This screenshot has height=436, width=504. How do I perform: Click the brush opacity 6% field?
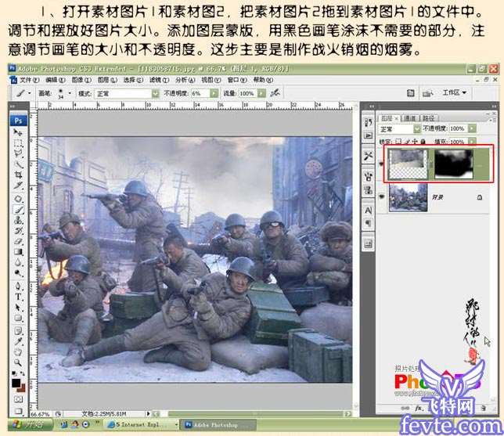[x=200, y=93]
